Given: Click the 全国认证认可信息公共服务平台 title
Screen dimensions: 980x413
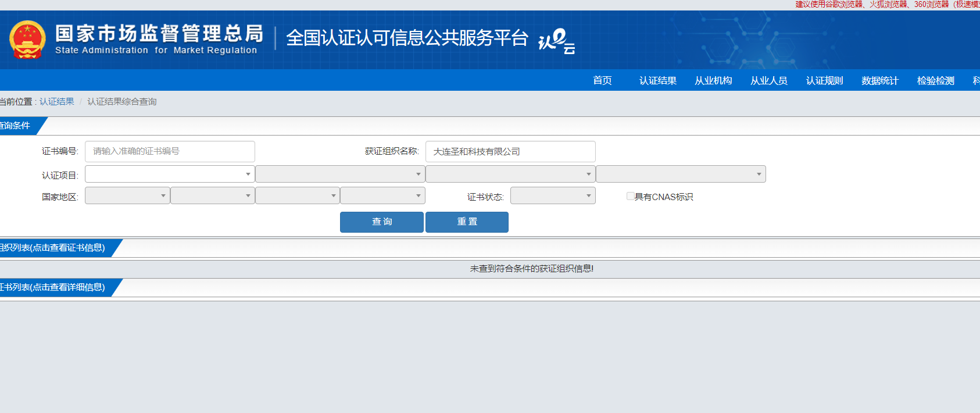Looking at the screenshot, I should pyautogui.click(x=407, y=38).
